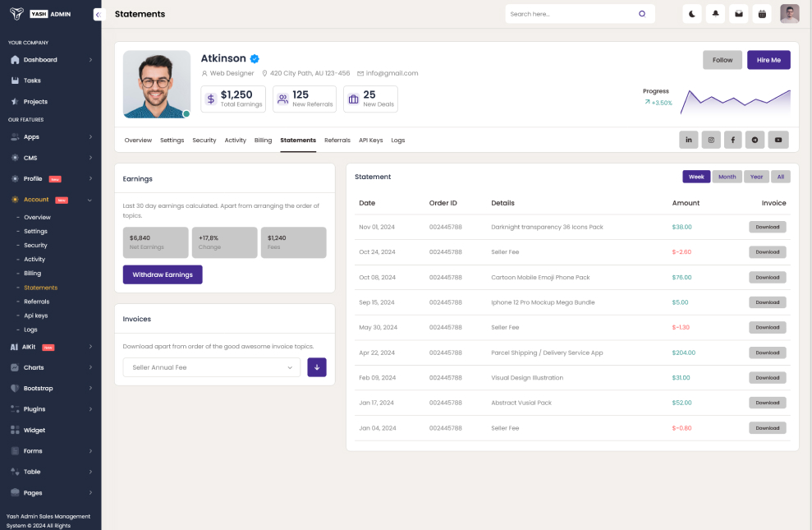Click the Dashboard home icon in sidebar

15,60
